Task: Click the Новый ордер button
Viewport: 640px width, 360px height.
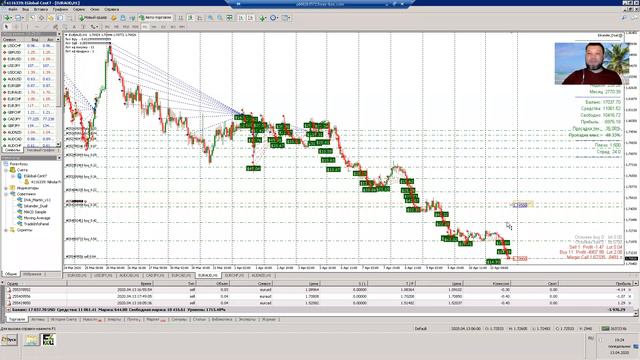Action: [x=93, y=18]
